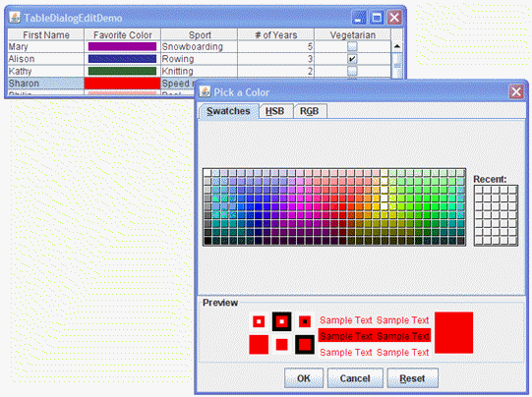Click the 'Rowing' sport cell
Image resolution: width=532 pixels, height=397 pixels.
point(200,59)
